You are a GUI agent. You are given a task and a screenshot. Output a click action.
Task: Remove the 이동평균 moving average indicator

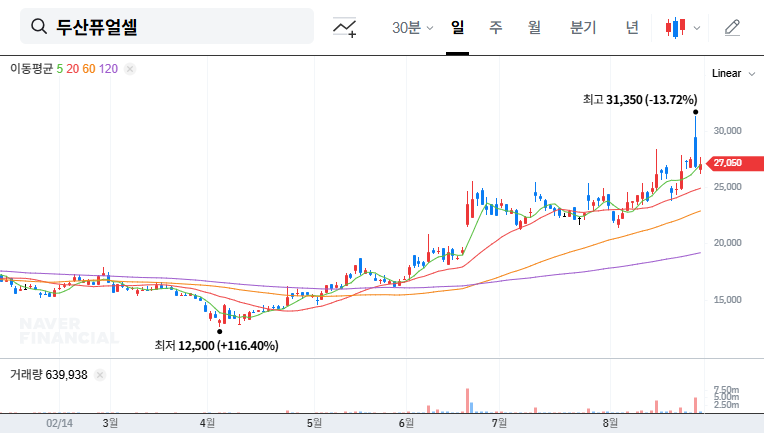tap(130, 69)
